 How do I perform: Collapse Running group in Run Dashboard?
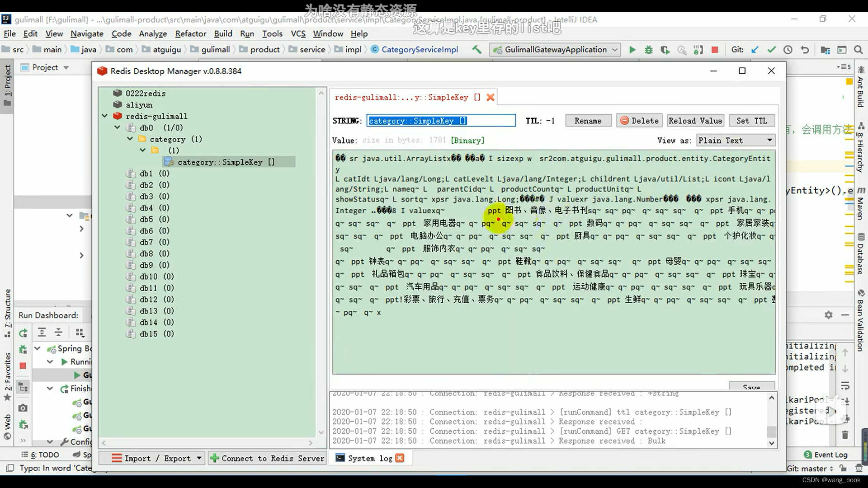pos(50,361)
